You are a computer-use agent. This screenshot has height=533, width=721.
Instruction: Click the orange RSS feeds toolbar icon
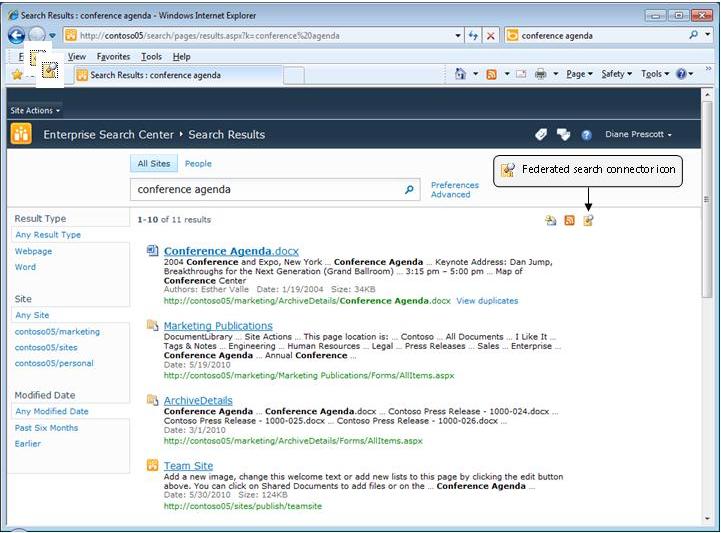492,74
